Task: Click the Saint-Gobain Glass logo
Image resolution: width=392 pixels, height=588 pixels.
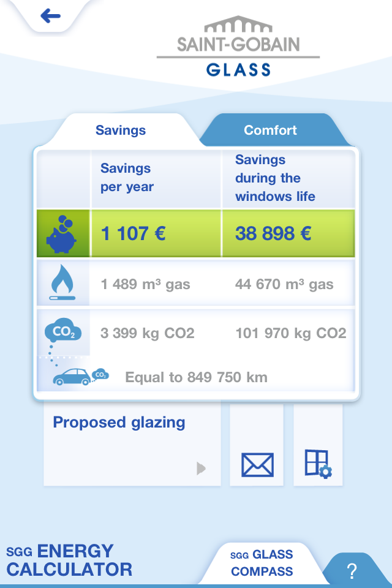Action: (238, 46)
